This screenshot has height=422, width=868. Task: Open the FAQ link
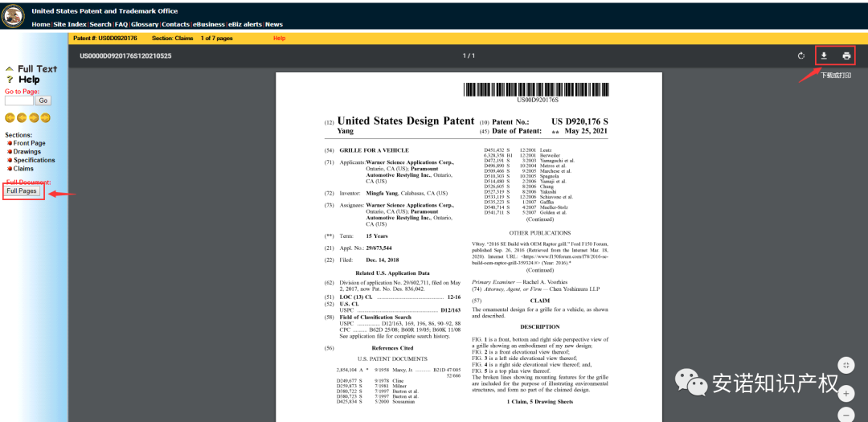pyautogui.click(x=121, y=24)
